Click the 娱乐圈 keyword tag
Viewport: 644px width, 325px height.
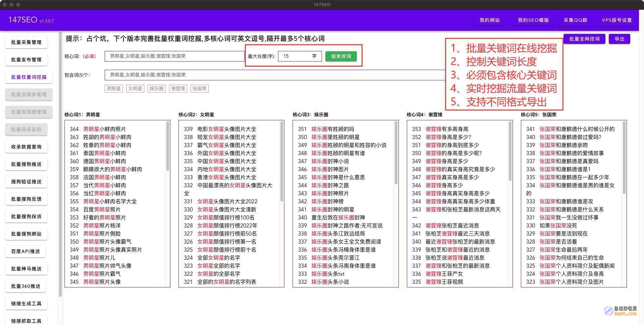(156, 88)
